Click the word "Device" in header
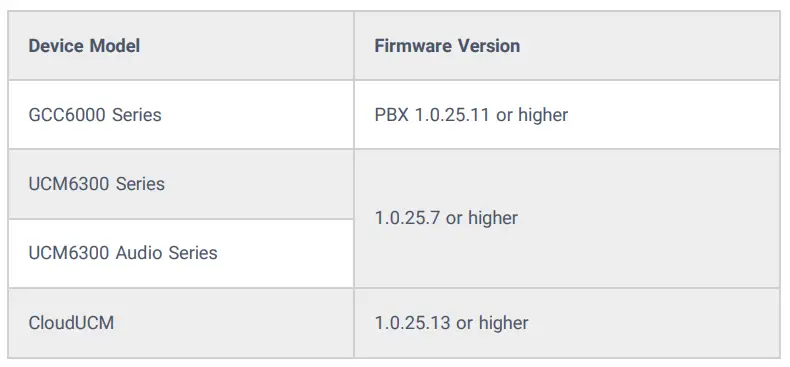Viewport: 790px width, 367px height. (x=56, y=46)
